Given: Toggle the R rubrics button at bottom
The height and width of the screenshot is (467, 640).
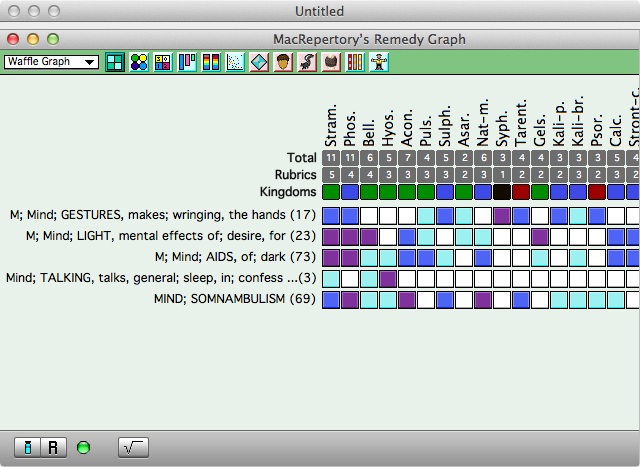Looking at the screenshot, I should (53, 447).
